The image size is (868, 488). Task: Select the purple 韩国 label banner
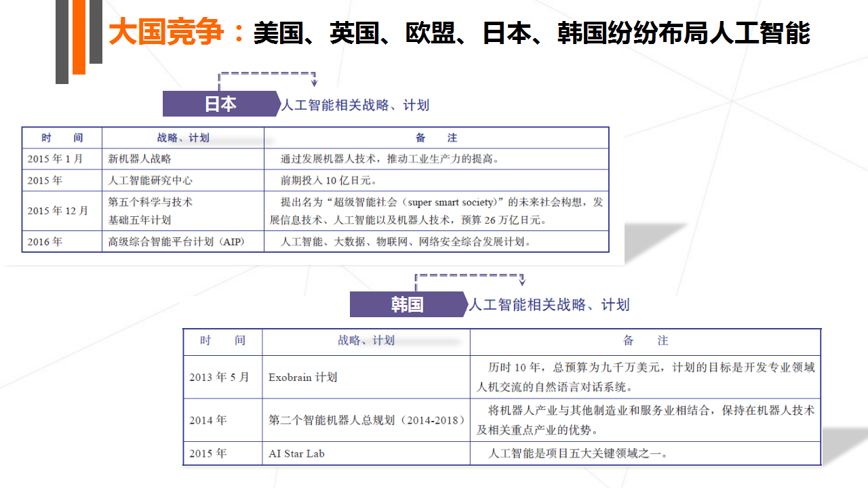click(x=408, y=304)
